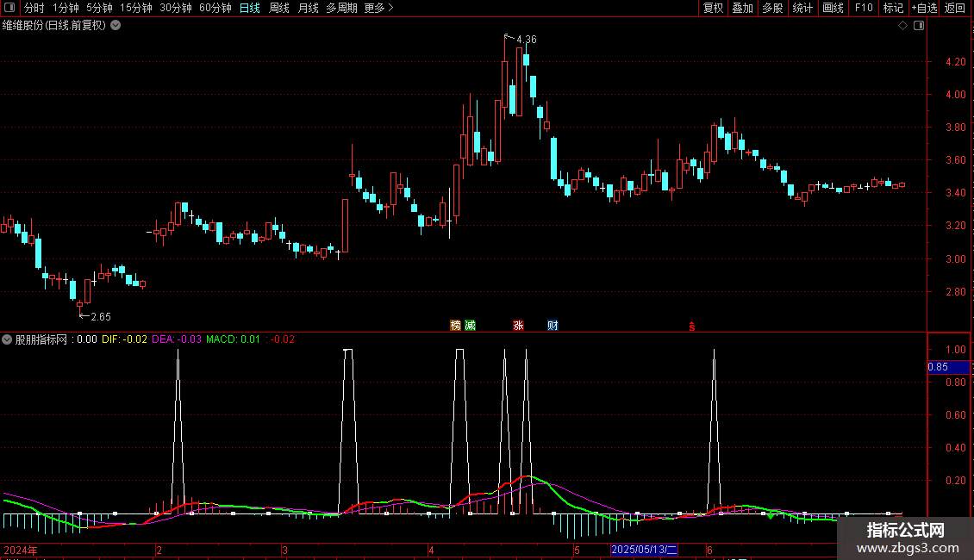Switch to 月线 monthly chart

tap(308, 8)
